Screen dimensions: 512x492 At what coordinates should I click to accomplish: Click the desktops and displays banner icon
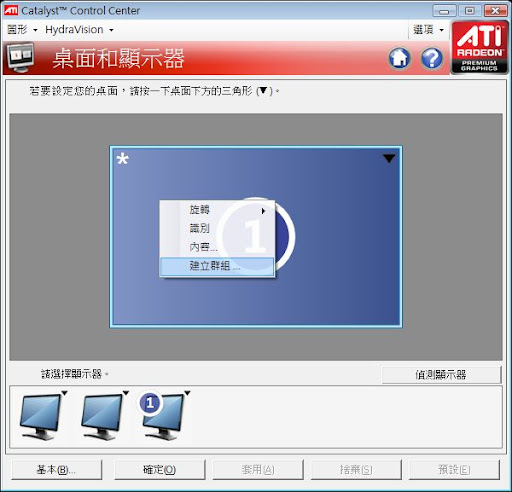tap(21, 58)
